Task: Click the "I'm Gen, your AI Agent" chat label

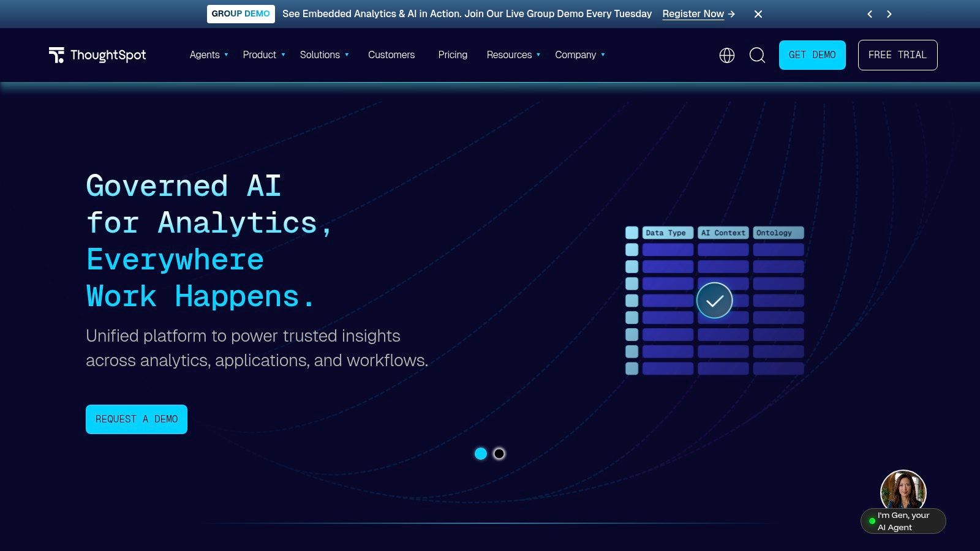Action: [903, 522]
